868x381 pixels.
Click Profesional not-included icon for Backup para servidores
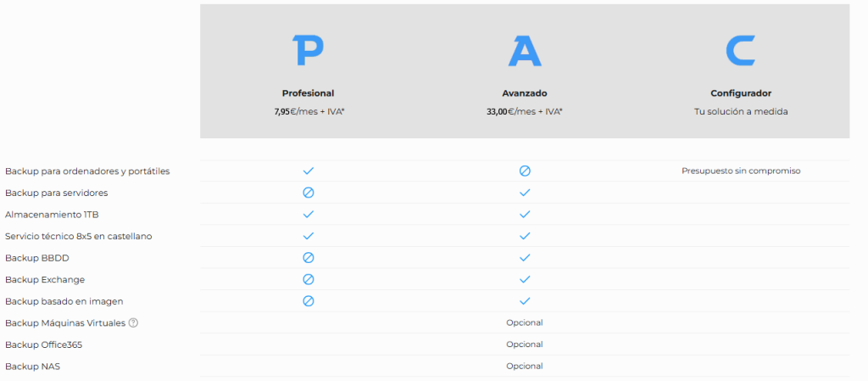pos(309,193)
